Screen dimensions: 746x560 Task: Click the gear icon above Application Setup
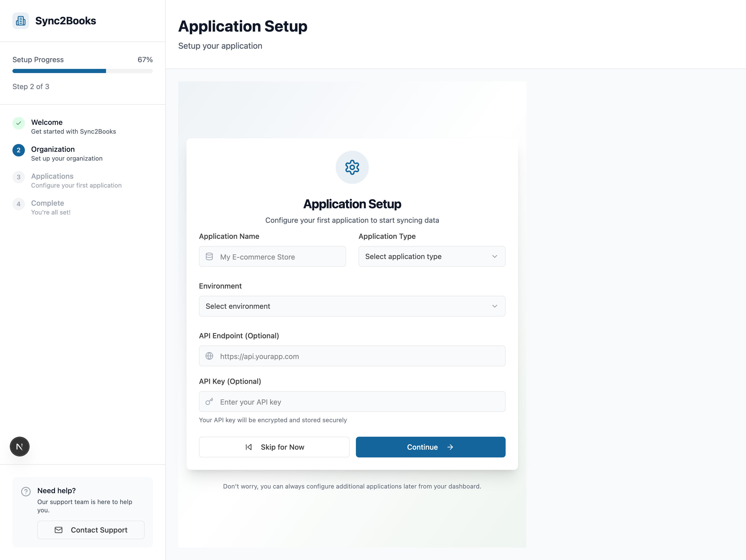(352, 167)
